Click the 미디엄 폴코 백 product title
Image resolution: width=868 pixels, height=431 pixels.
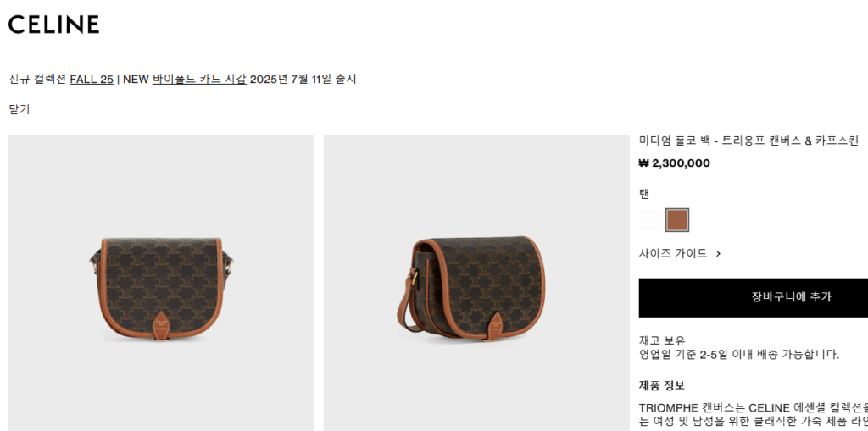pyautogui.click(x=748, y=141)
